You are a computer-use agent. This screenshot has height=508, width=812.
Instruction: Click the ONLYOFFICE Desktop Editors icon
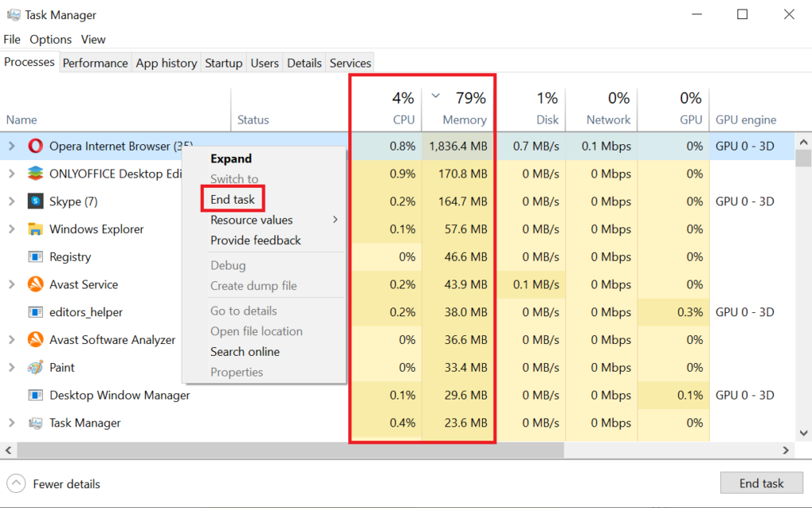click(x=34, y=174)
